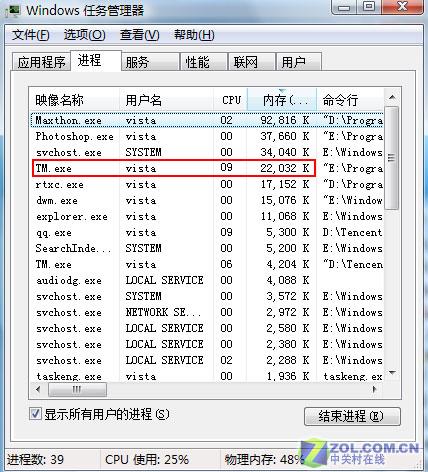Select the dwm.exe process
This screenshot has width=428, height=472.
[207, 200]
